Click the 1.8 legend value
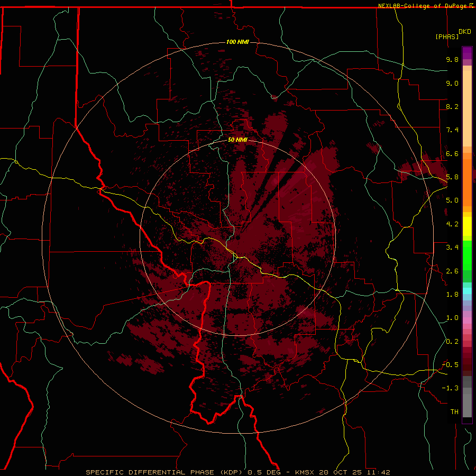476x476 pixels. [452, 295]
